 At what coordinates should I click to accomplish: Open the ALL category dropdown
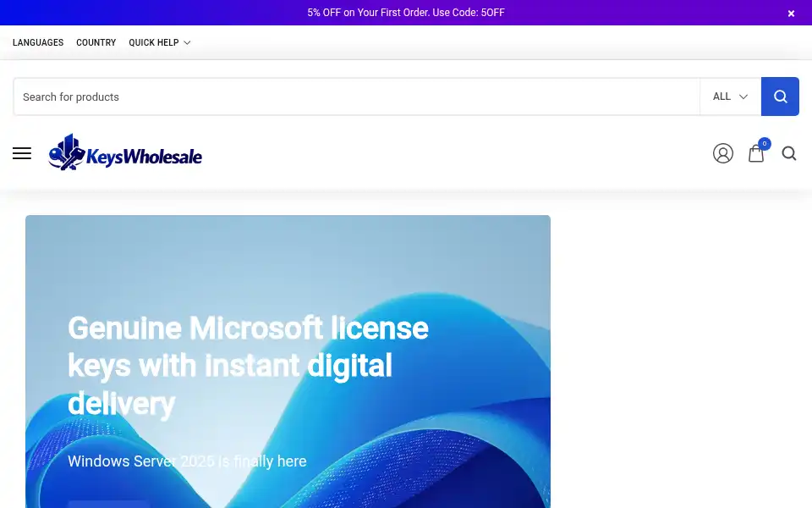click(x=730, y=97)
